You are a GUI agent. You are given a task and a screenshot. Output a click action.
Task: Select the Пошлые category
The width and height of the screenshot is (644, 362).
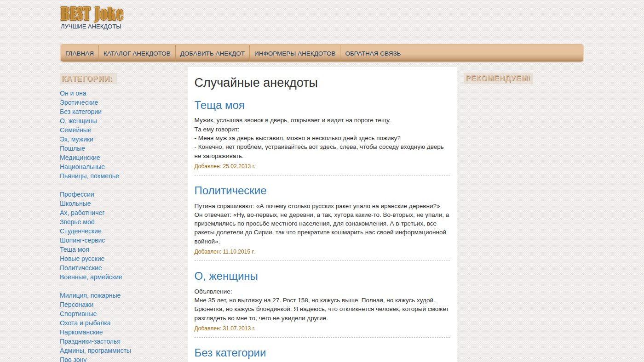(x=72, y=148)
